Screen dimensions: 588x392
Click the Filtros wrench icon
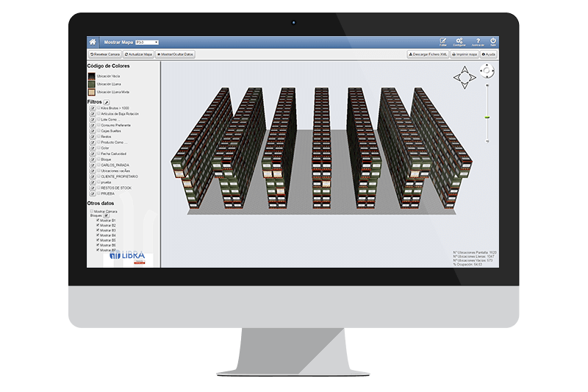[x=107, y=102]
